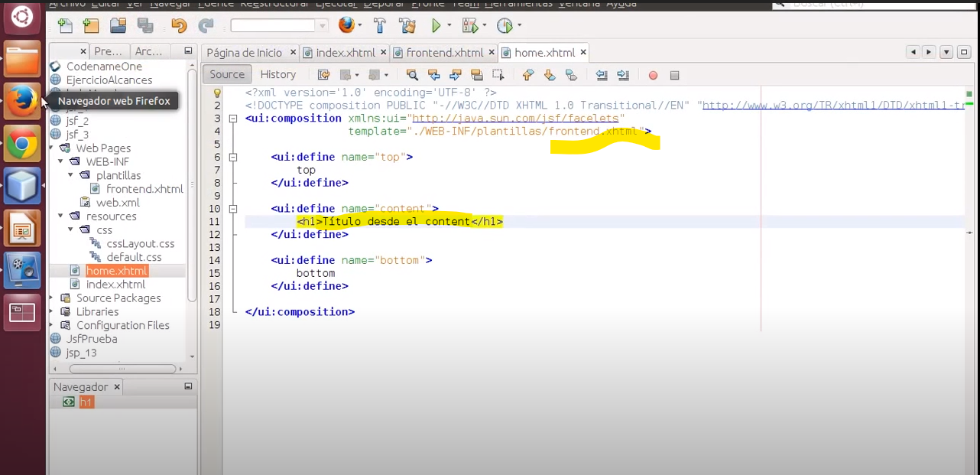
Task: Launch Chrome from the Ubuntu dock
Action: click(22, 143)
